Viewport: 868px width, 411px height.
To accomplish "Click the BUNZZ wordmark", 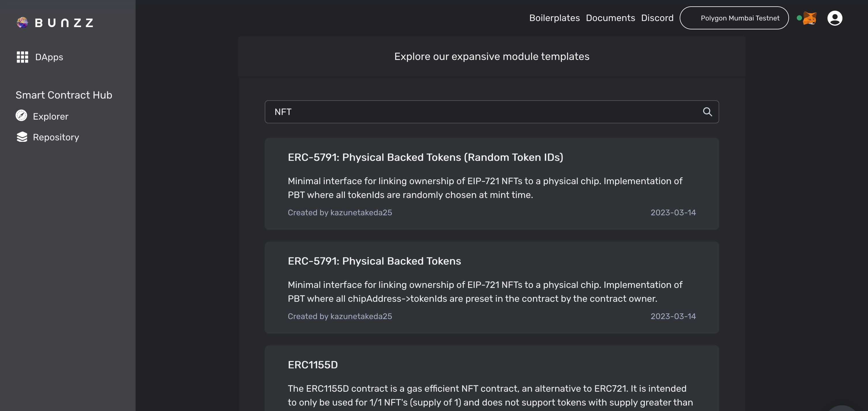I will pyautogui.click(x=64, y=23).
